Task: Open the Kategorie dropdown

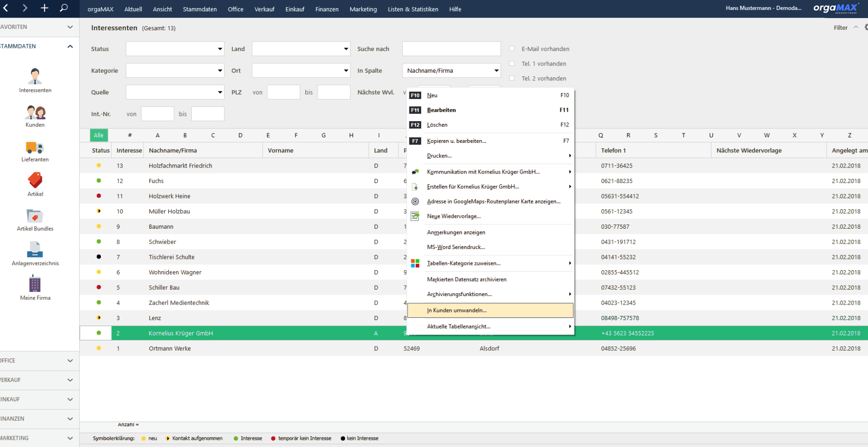Action: click(175, 71)
